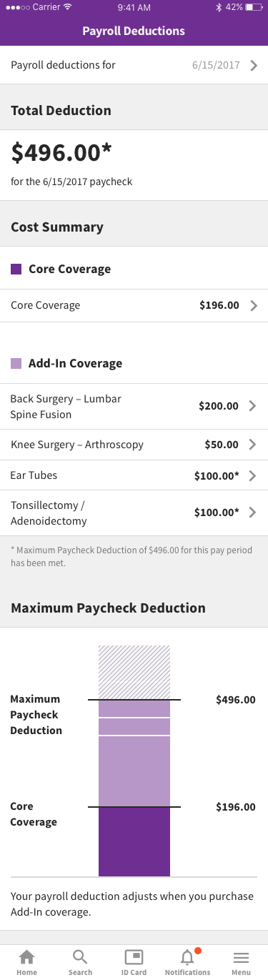Open Knee Surgery Arthroscopy details chevron
The height and width of the screenshot is (980, 268).
click(x=252, y=445)
